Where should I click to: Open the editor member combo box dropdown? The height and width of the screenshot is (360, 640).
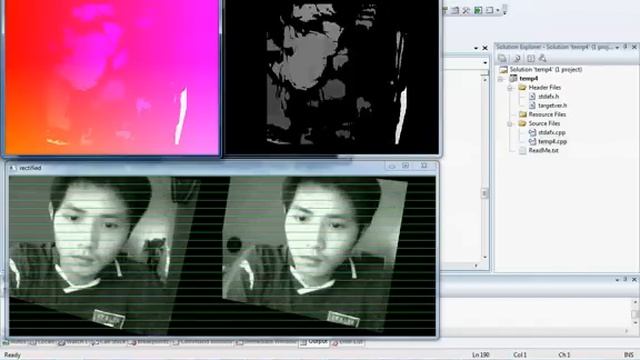pyautogui.click(x=485, y=63)
